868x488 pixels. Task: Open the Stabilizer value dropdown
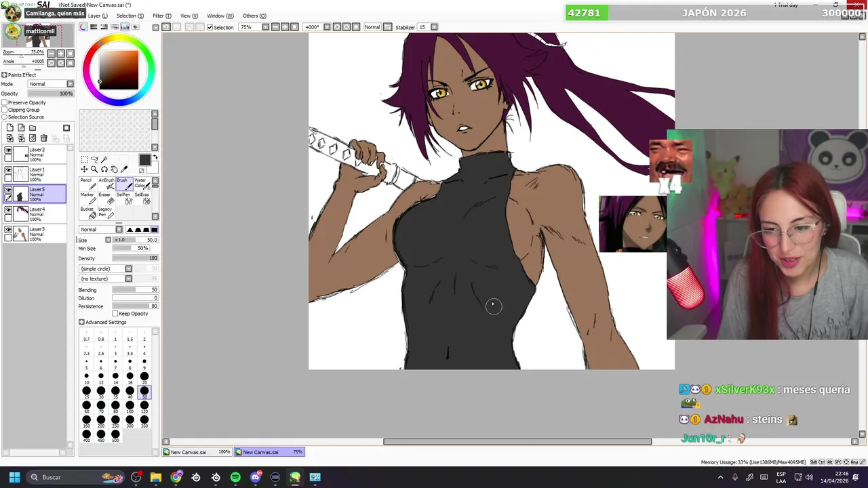coord(434,27)
